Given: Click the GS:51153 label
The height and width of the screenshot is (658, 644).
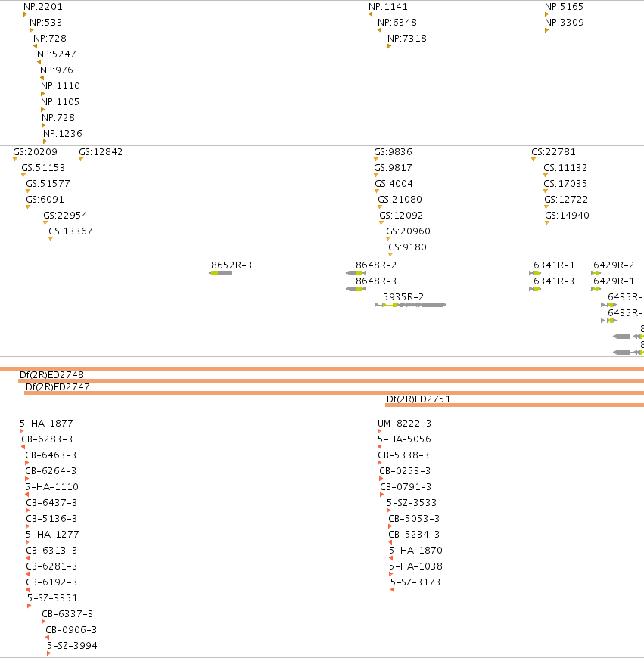Looking at the screenshot, I should [x=43, y=168].
